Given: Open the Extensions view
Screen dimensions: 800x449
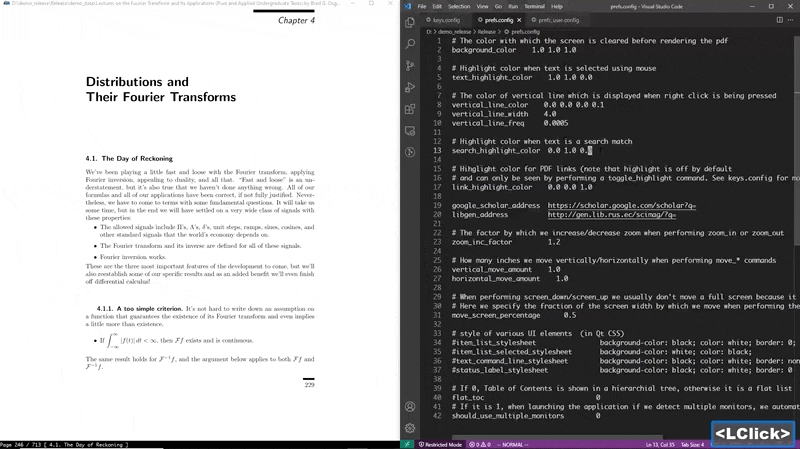Looking at the screenshot, I should click(x=410, y=109).
